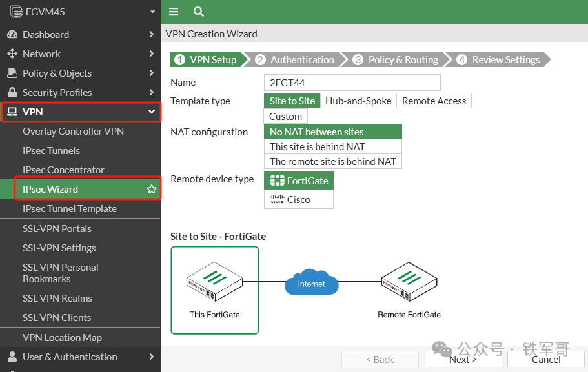Screen dimensions: 588x372
Task: Select Cisco as remote device type
Action: 299,199
